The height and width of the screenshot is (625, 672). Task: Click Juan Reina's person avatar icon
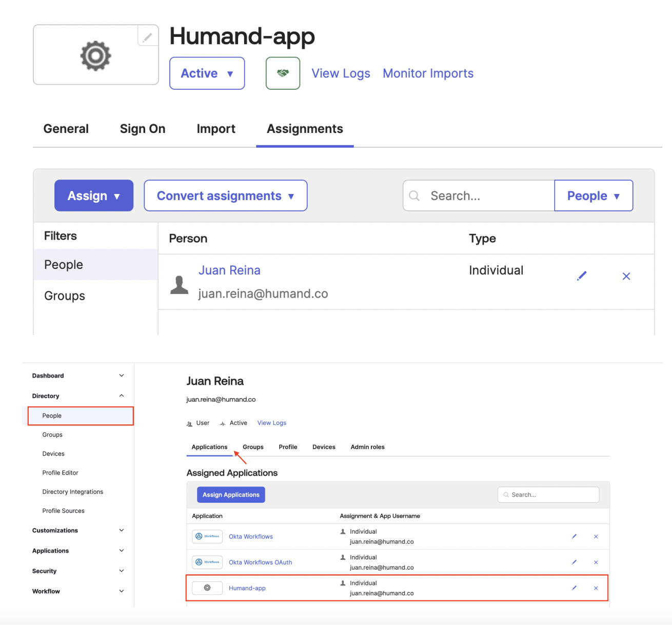(179, 283)
